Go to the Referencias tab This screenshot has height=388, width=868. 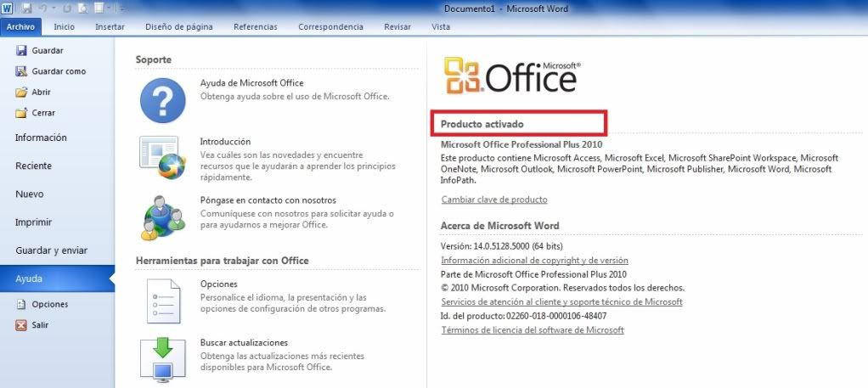click(255, 26)
